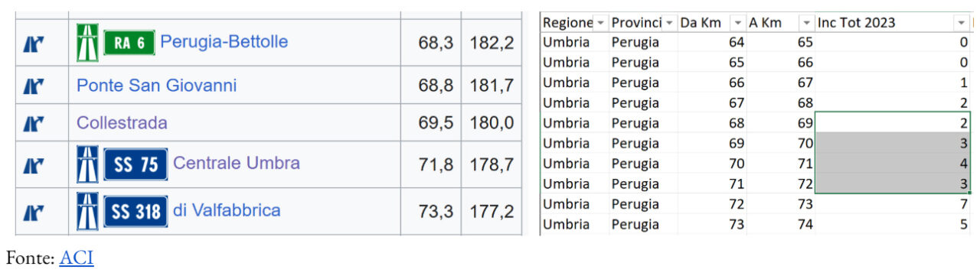Click the junction icon beside Centrale Umbra
The width and height of the screenshot is (980, 276).
point(33,164)
